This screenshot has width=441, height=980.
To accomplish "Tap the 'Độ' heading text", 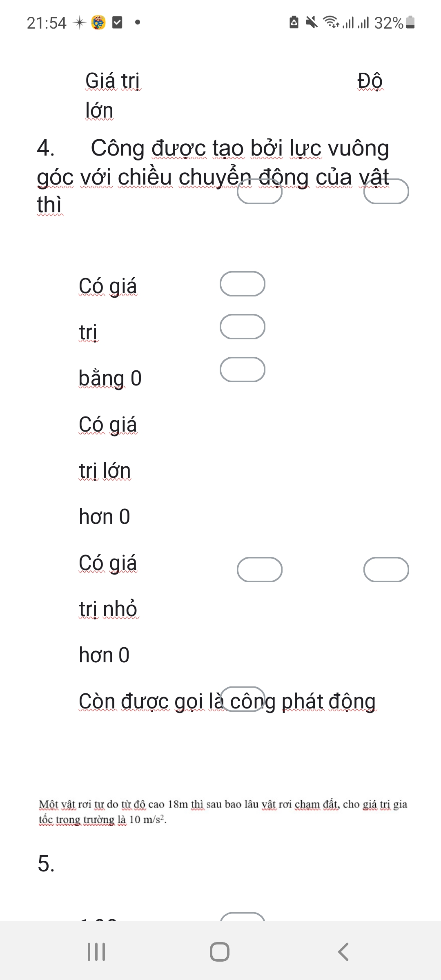I will [370, 81].
